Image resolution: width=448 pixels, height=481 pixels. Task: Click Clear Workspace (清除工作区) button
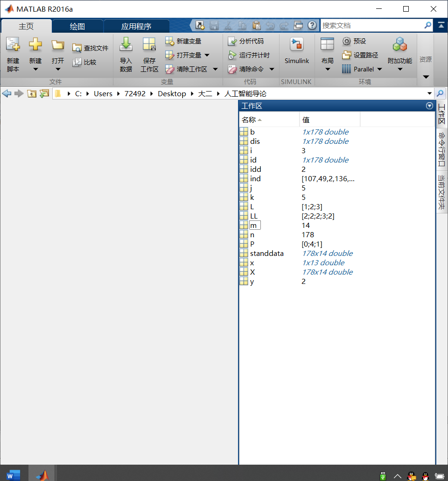(187, 69)
